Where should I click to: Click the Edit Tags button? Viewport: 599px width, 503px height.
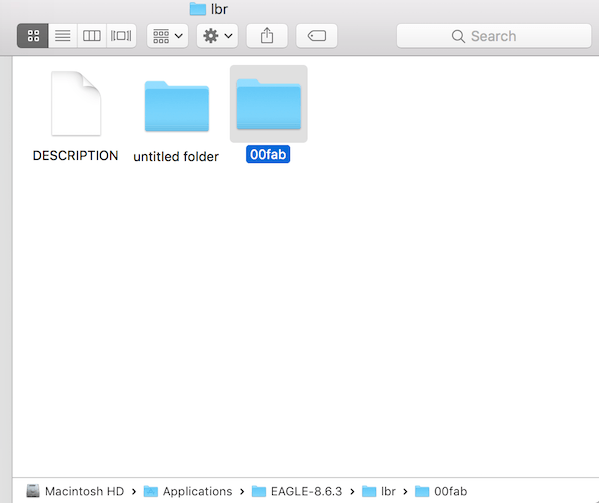click(x=317, y=36)
